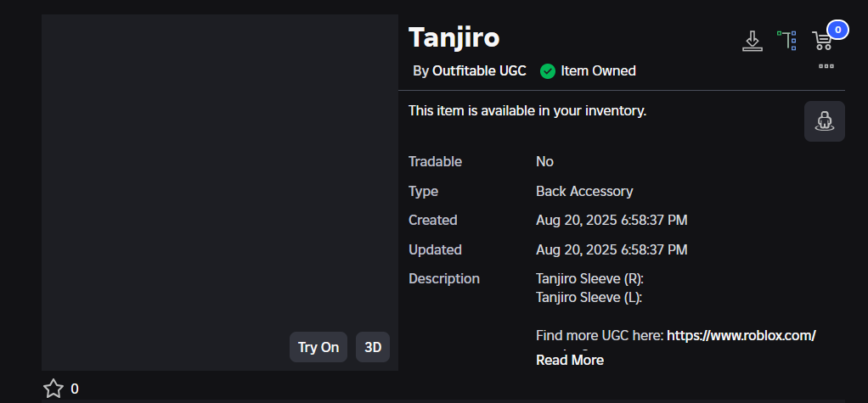Toggle the 3D preview view
The image size is (868, 403).
[x=373, y=347]
